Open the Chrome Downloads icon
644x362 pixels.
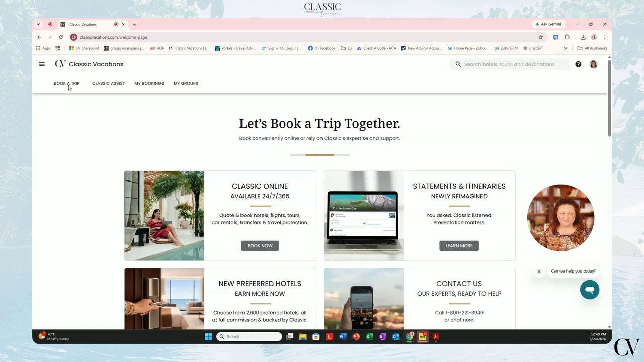point(583,37)
